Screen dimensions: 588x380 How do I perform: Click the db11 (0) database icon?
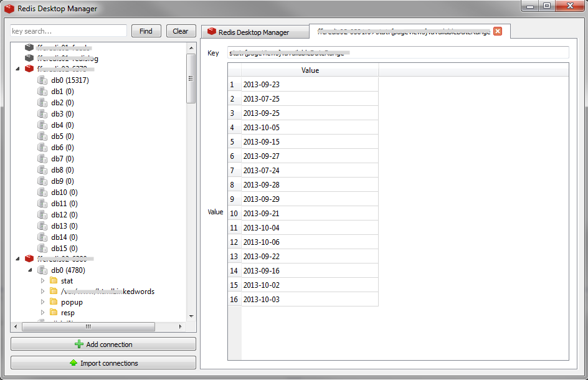point(42,204)
